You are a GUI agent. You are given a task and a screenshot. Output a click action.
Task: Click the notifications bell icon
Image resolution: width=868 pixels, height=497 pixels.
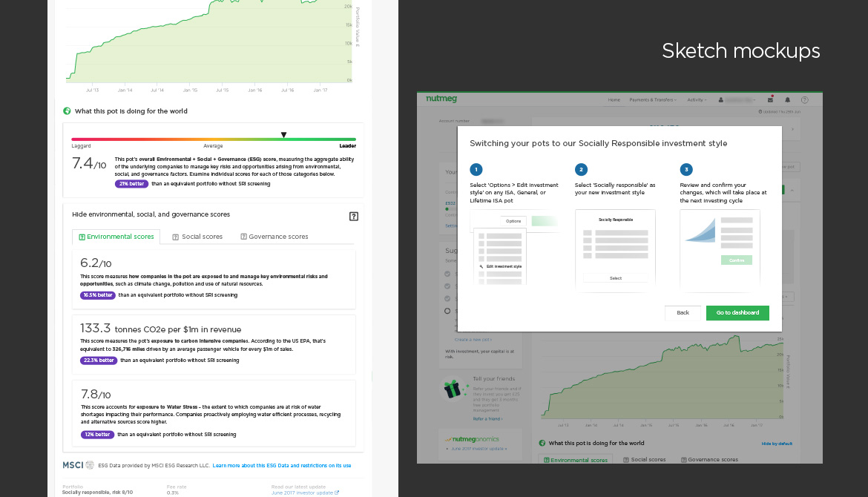(787, 99)
